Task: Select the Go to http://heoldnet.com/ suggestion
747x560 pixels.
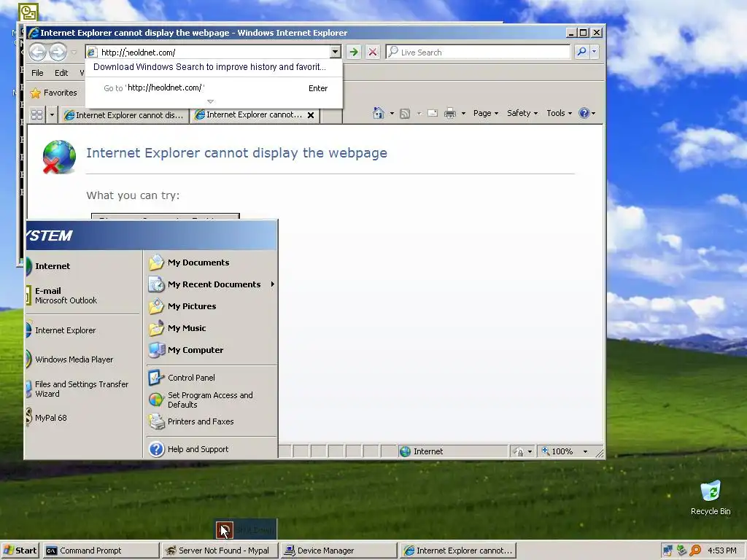Action: [x=214, y=88]
